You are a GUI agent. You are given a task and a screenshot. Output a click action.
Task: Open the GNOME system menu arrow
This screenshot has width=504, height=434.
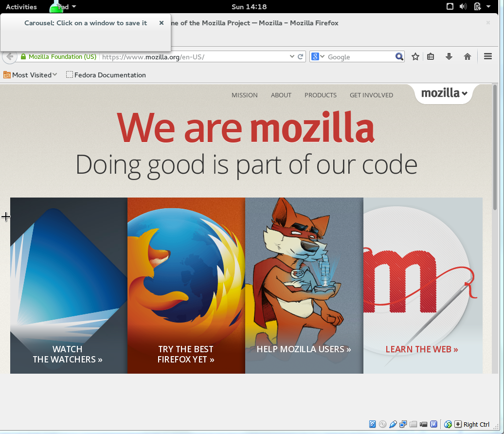pyautogui.click(x=488, y=6)
